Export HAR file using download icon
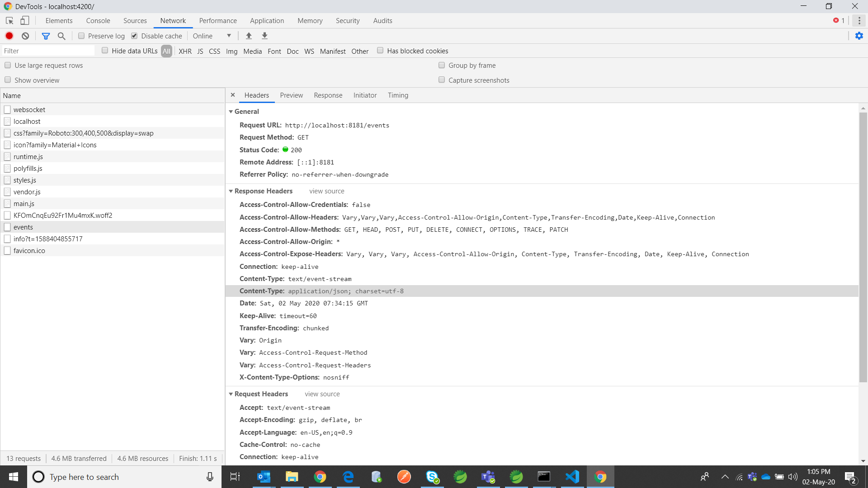 pos(264,36)
